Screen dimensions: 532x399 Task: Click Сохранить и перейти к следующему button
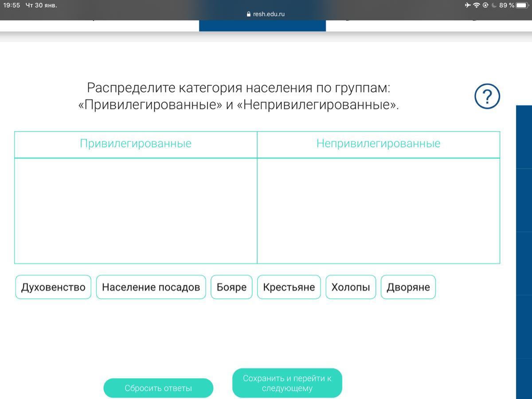287,383
